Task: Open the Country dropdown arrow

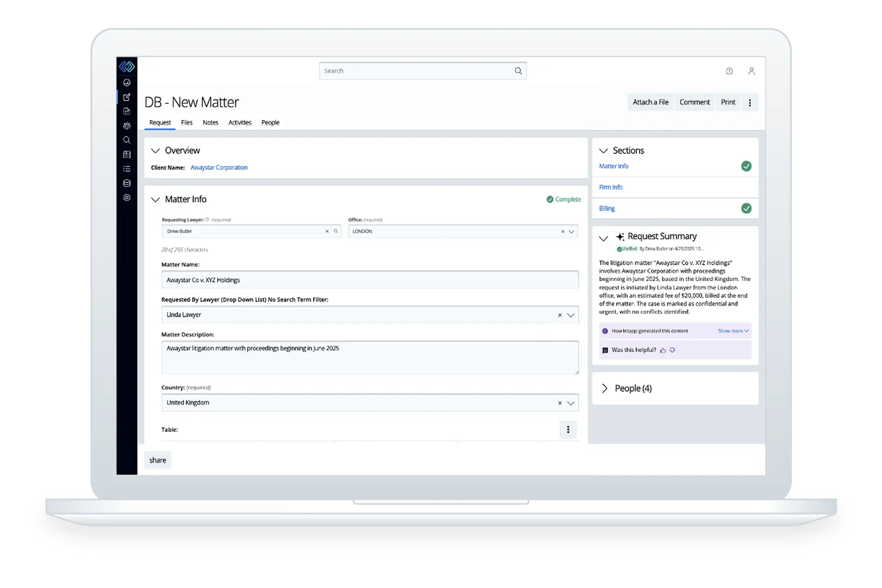Action: tap(571, 403)
